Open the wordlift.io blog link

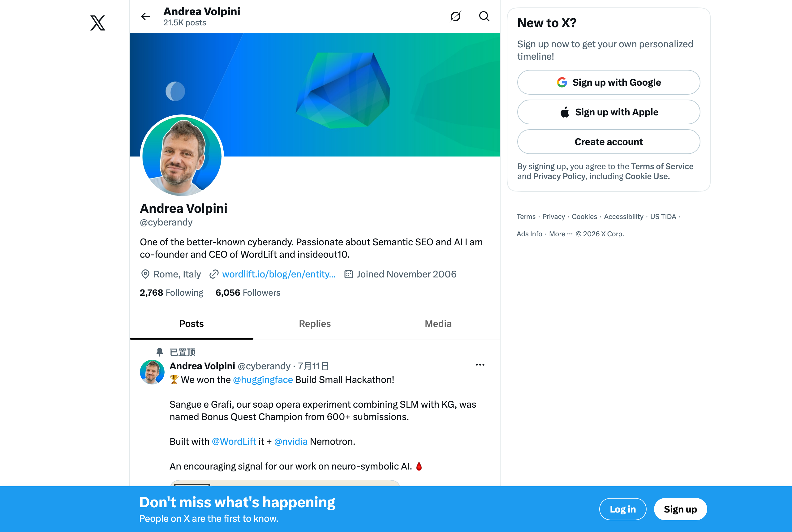(x=278, y=274)
